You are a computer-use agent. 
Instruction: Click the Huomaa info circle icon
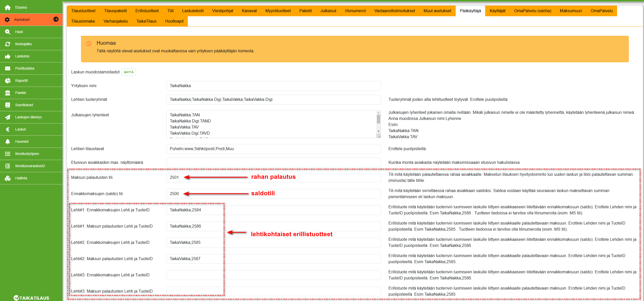(x=89, y=44)
